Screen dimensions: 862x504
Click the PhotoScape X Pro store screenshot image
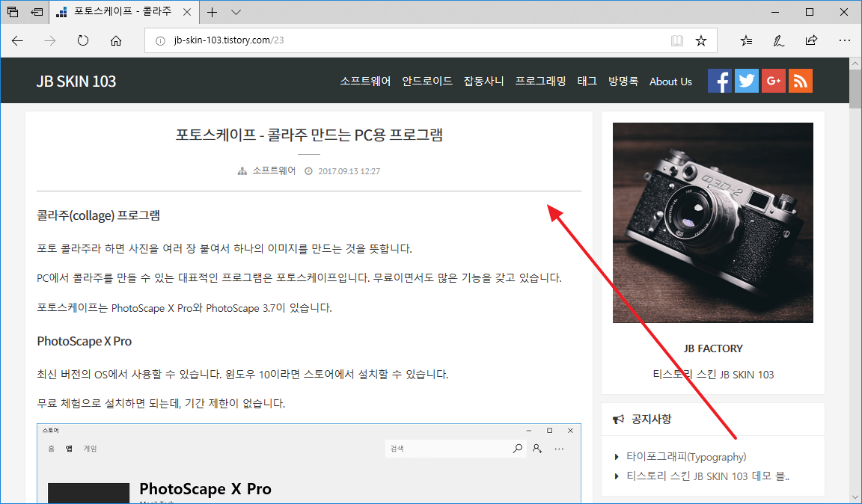pos(309,464)
